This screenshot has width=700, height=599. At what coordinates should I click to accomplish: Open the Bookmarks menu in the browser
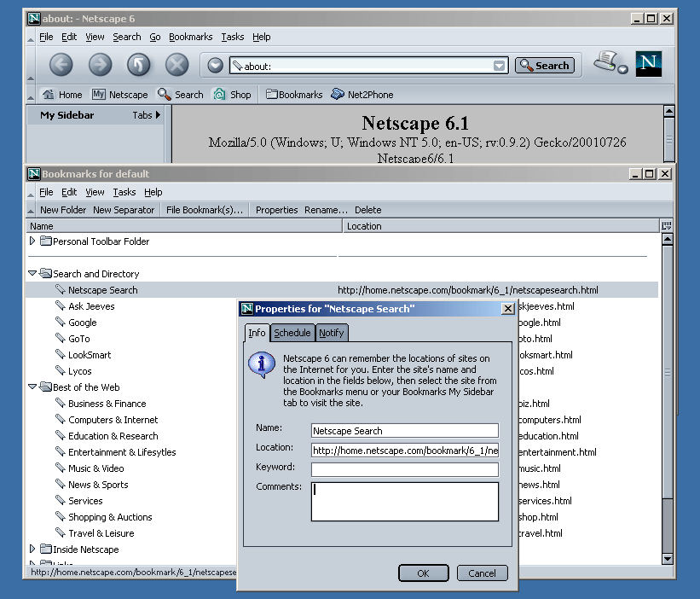pos(191,37)
